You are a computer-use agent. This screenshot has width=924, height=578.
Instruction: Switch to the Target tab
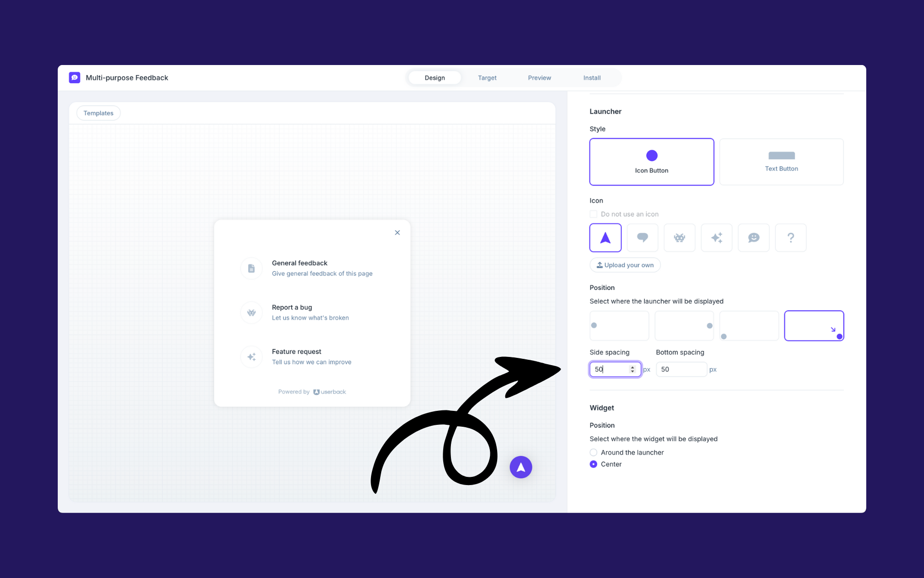pos(487,77)
